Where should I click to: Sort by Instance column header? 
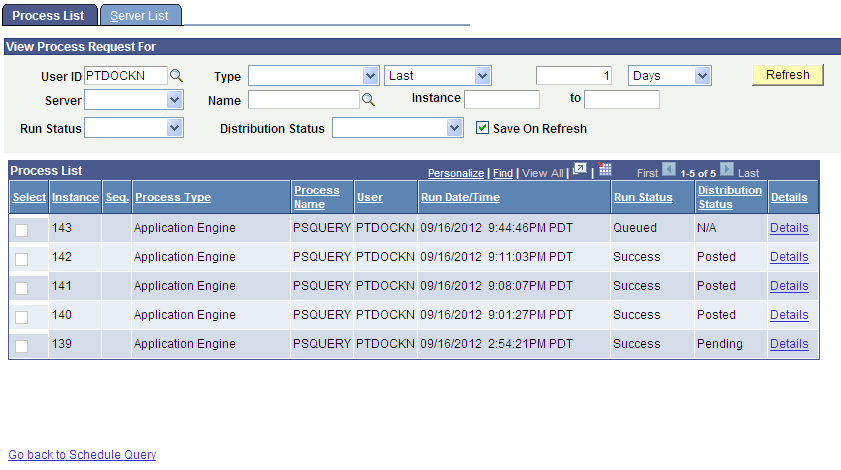pos(75,197)
